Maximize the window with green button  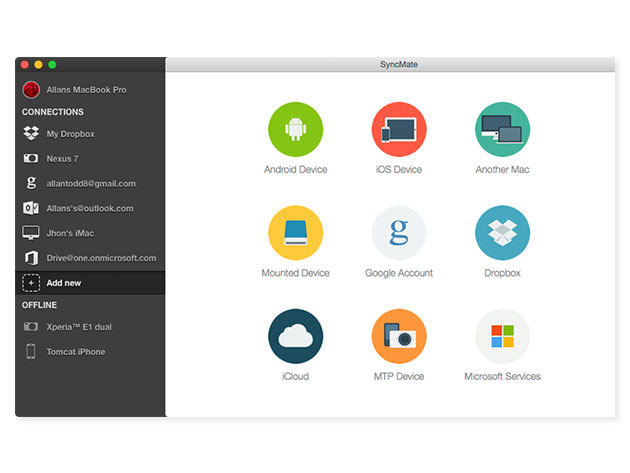pyautogui.click(x=52, y=64)
